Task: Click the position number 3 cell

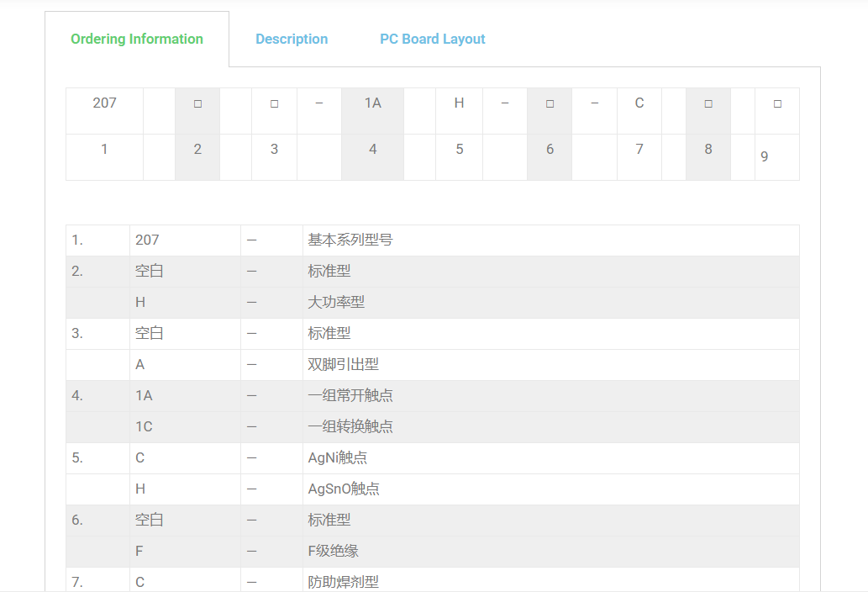Action: 274,149
